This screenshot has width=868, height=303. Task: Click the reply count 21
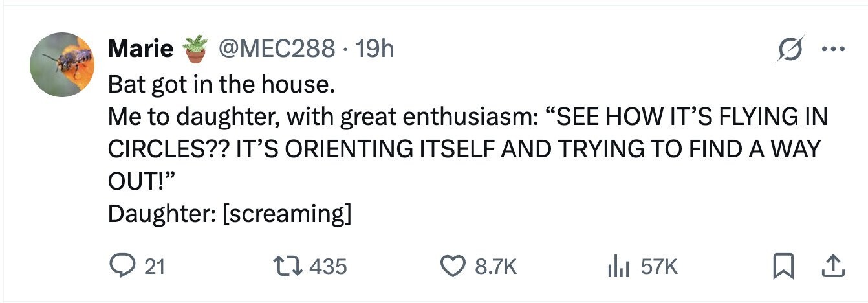154,266
